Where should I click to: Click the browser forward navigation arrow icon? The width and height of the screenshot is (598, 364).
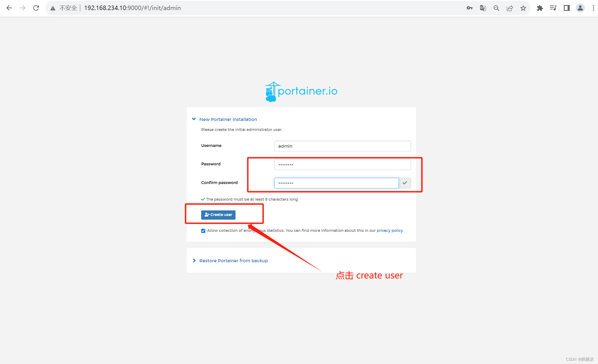tap(22, 8)
